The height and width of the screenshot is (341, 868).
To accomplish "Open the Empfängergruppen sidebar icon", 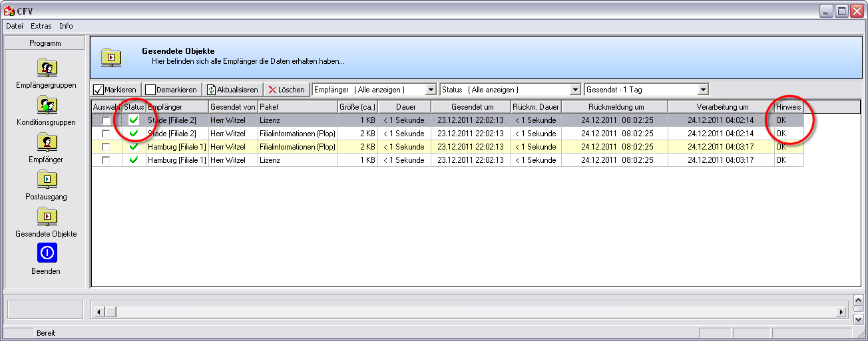I will (47, 68).
